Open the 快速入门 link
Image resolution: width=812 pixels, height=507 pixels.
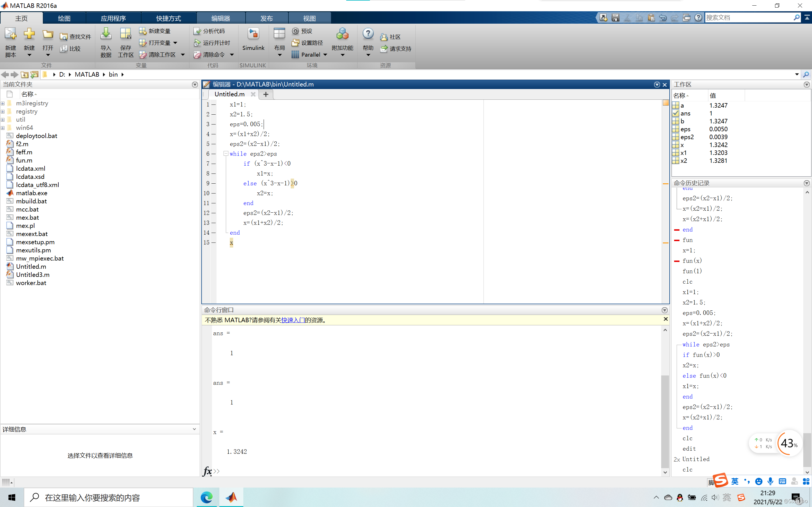293,320
